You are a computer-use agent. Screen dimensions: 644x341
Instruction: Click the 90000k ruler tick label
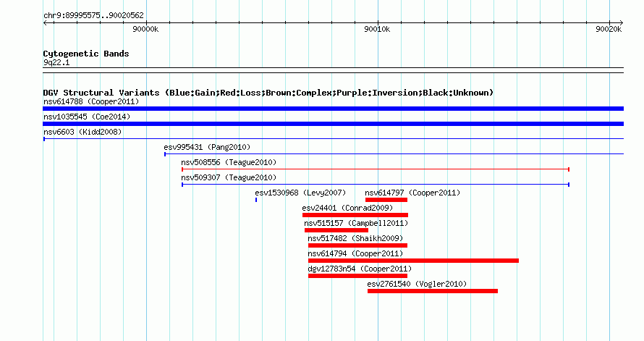(x=145, y=29)
